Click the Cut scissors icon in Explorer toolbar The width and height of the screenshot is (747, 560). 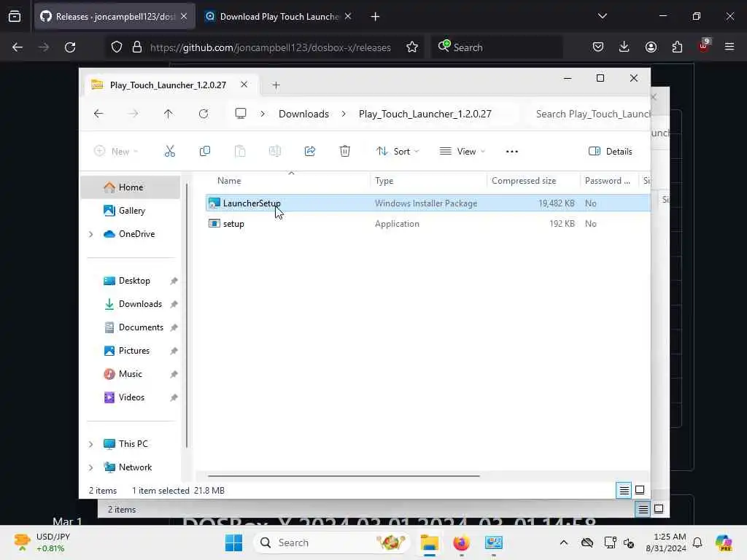click(169, 152)
